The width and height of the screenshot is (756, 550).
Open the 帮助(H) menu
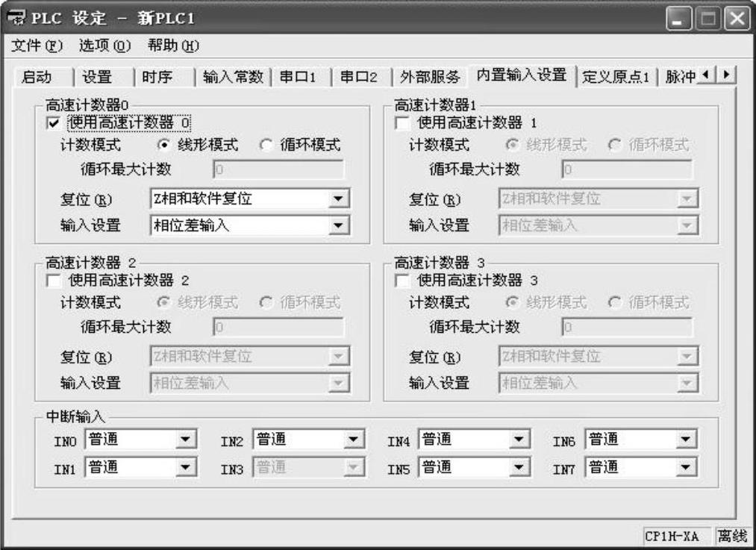(173, 46)
